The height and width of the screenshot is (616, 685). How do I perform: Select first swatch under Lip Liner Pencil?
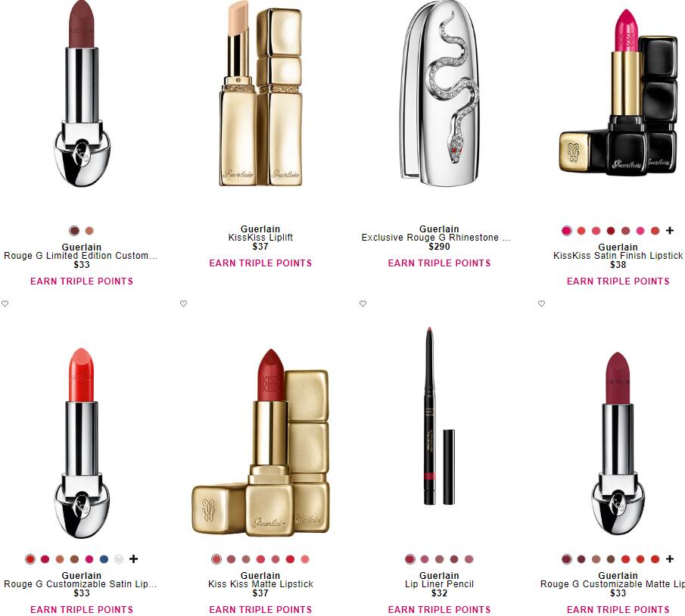409,558
